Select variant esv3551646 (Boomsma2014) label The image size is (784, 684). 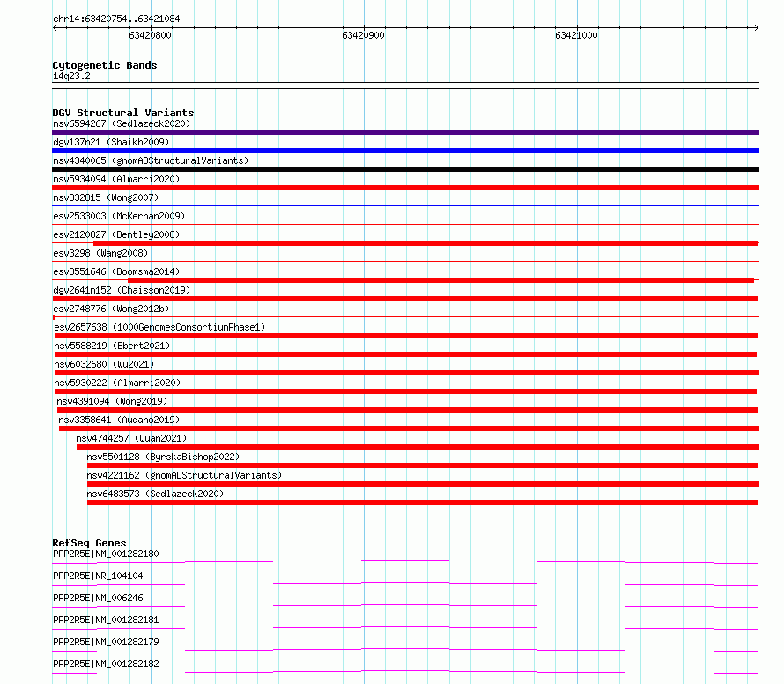pos(116,271)
